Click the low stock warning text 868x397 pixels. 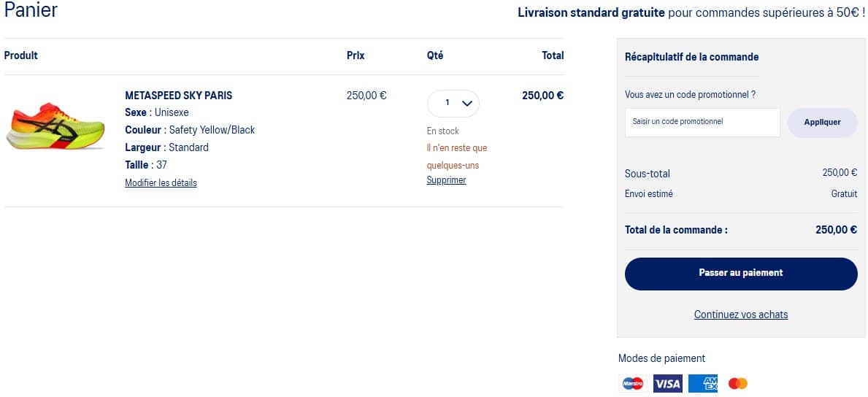[457, 156]
